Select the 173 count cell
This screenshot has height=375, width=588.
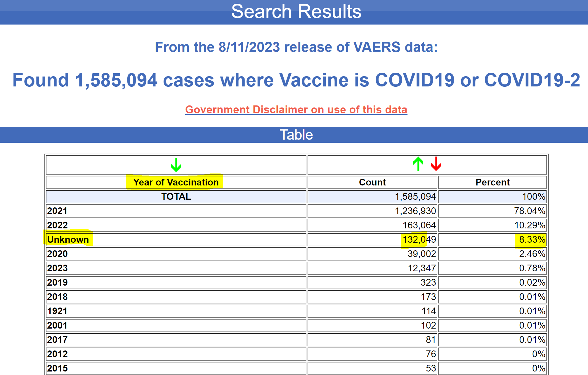coord(372,297)
